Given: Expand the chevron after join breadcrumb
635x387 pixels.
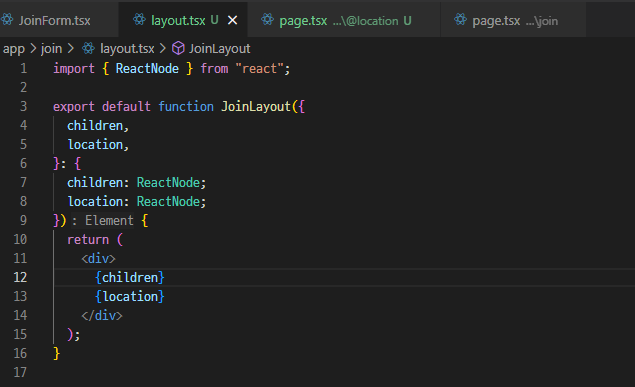Looking at the screenshot, I should pyautogui.click(x=71, y=49).
